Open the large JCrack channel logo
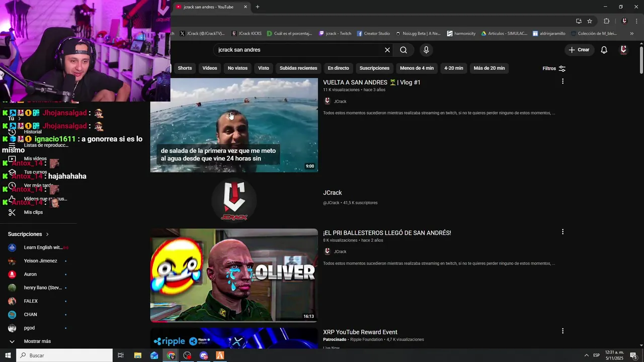644x362 pixels. pyautogui.click(x=234, y=201)
